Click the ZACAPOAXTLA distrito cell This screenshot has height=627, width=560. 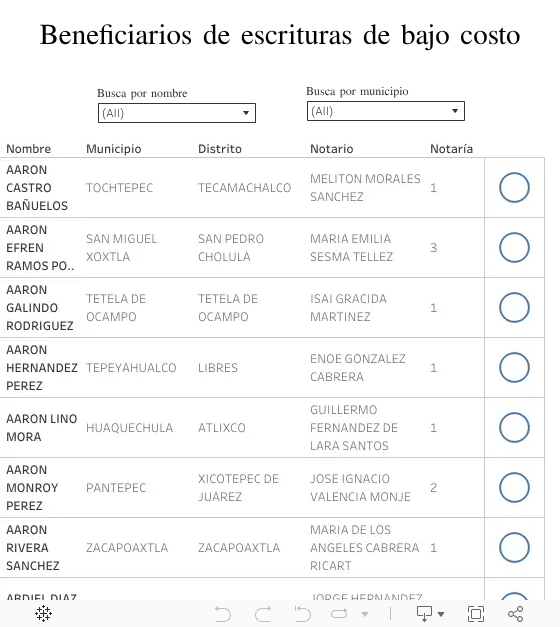(x=239, y=548)
